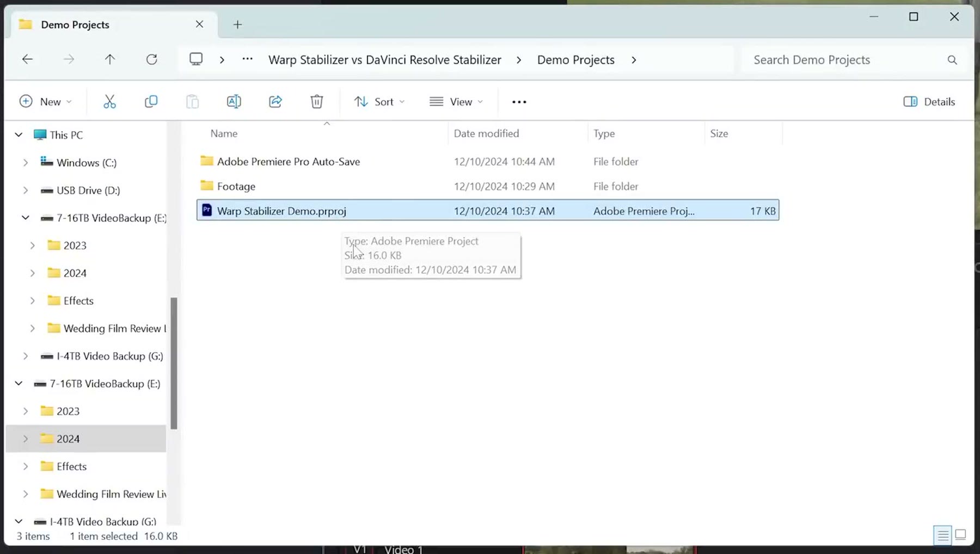
Task: Click the navigation pane scrollbar
Action: pos(174,363)
